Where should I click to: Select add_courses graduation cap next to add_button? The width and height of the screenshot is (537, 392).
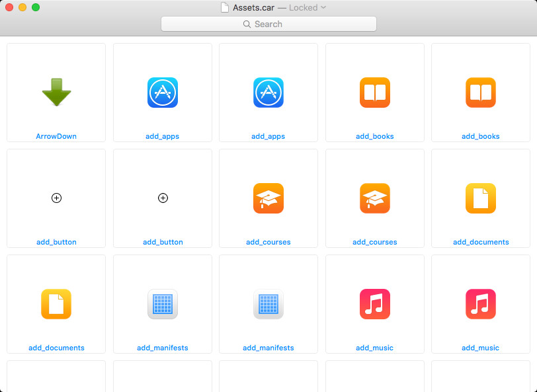pos(268,198)
